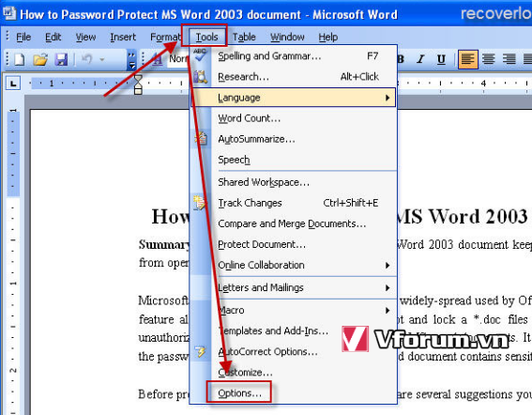The width and height of the screenshot is (532, 415).
Task: Choose AutoCorrect Options menu item
Action: 294,352
